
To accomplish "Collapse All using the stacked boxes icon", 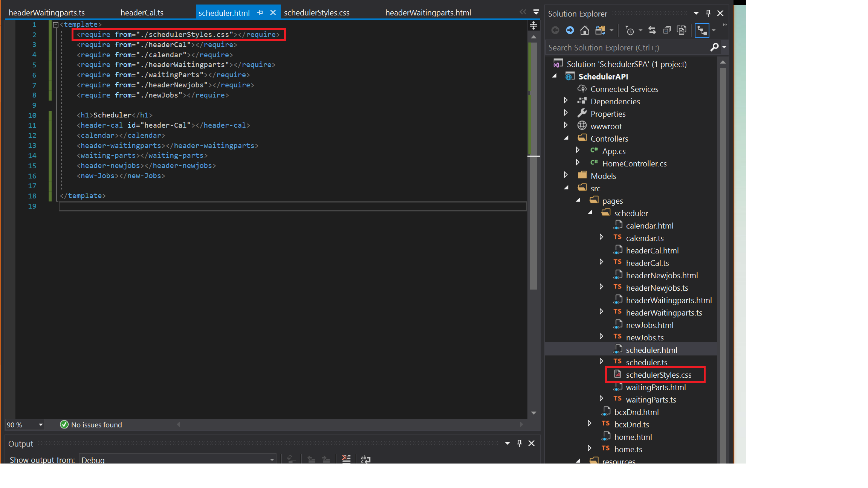I will click(x=667, y=30).
